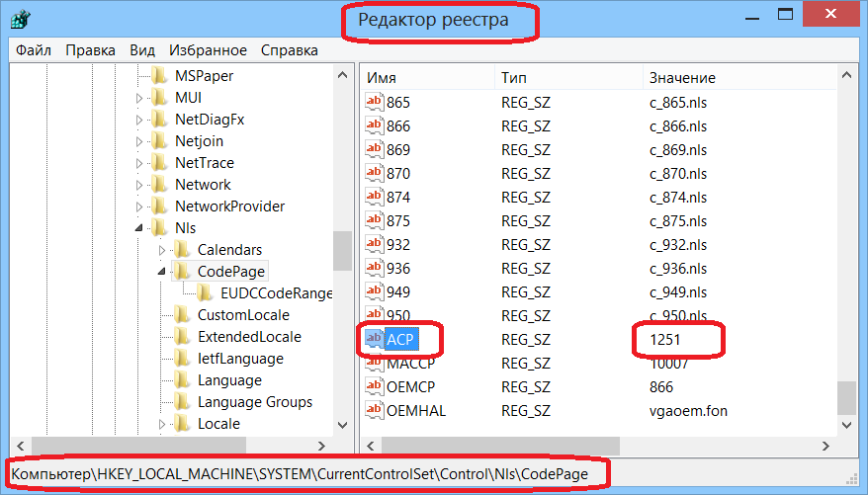Click the string value icon for ACP
868x495 pixels.
tap(375, 339)
